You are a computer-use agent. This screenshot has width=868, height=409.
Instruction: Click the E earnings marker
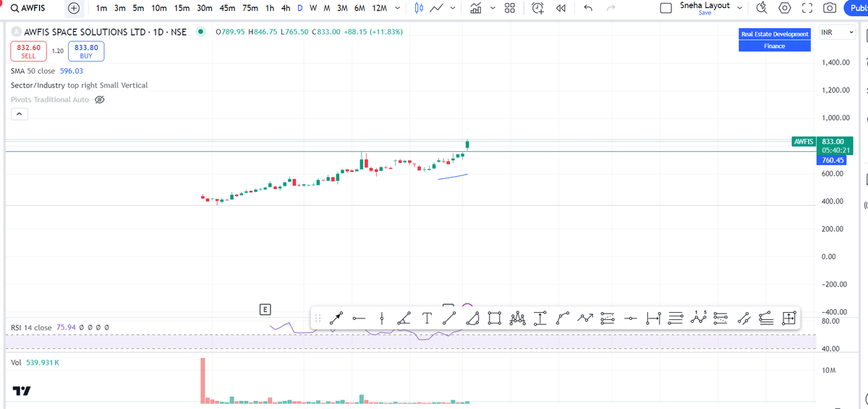265,309
